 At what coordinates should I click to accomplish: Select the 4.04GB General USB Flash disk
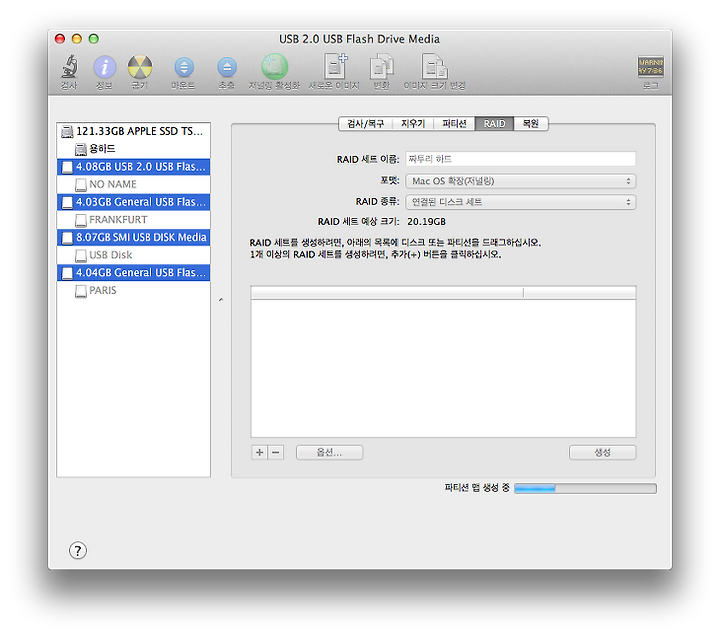pos(134,273)
